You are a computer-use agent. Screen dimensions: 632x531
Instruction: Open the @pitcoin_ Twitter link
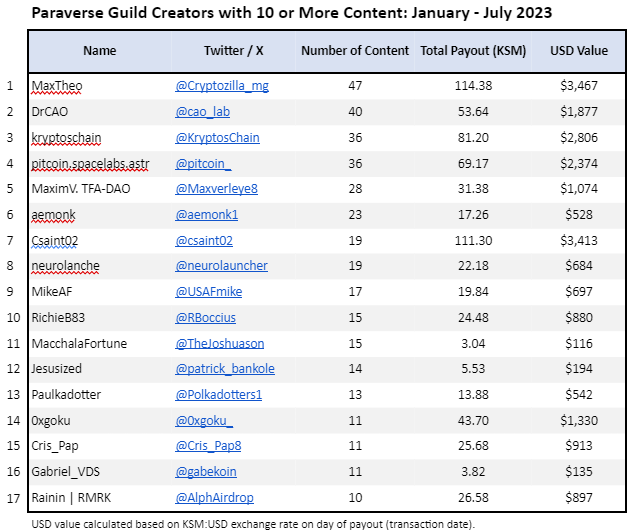pyautogui.click(x=203, y=164)
